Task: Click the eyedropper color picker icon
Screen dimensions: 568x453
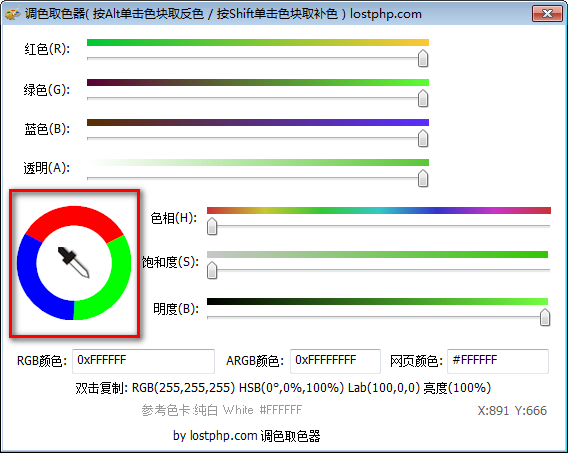Action: (x=74, y=263)
